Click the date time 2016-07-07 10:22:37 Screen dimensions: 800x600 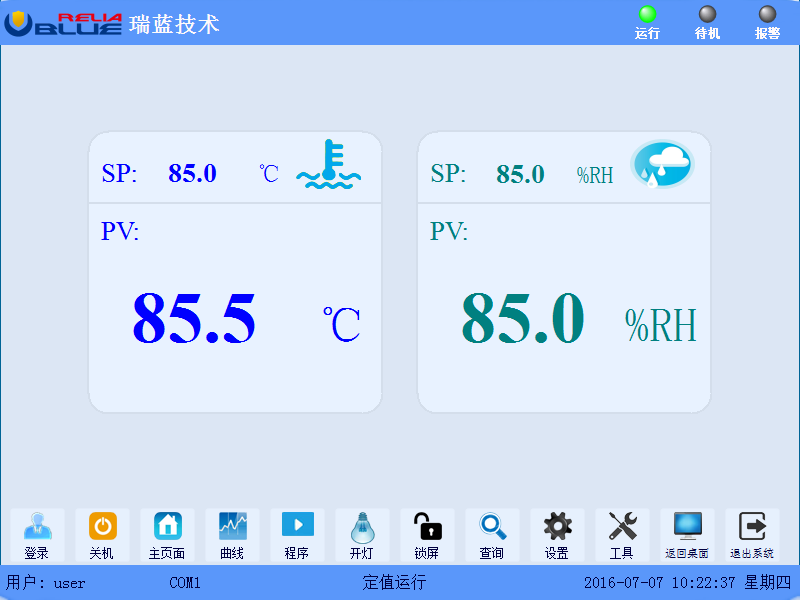click(x=660, y=583)
